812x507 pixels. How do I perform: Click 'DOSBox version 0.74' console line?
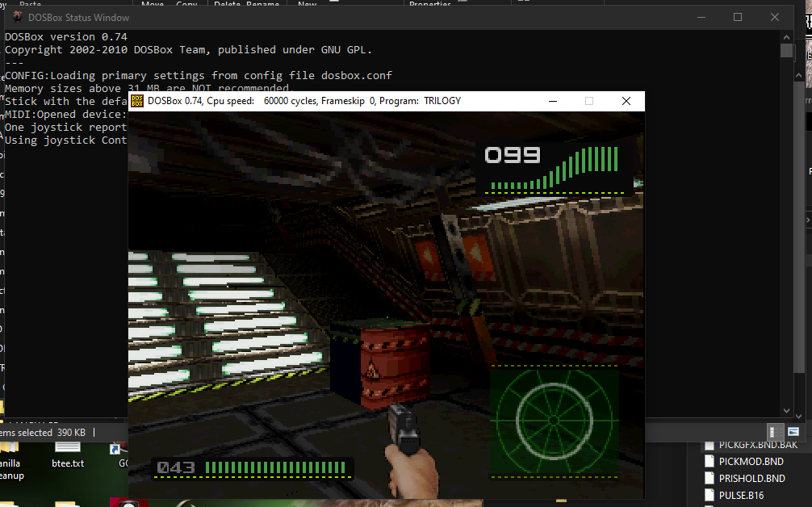pos(65,37)
